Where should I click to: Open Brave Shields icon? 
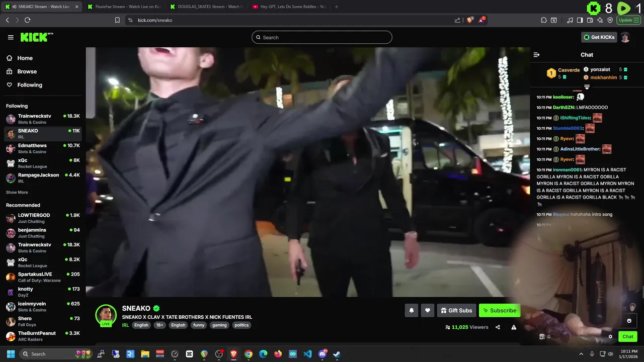pyautogui.click(x=470, y=20)
